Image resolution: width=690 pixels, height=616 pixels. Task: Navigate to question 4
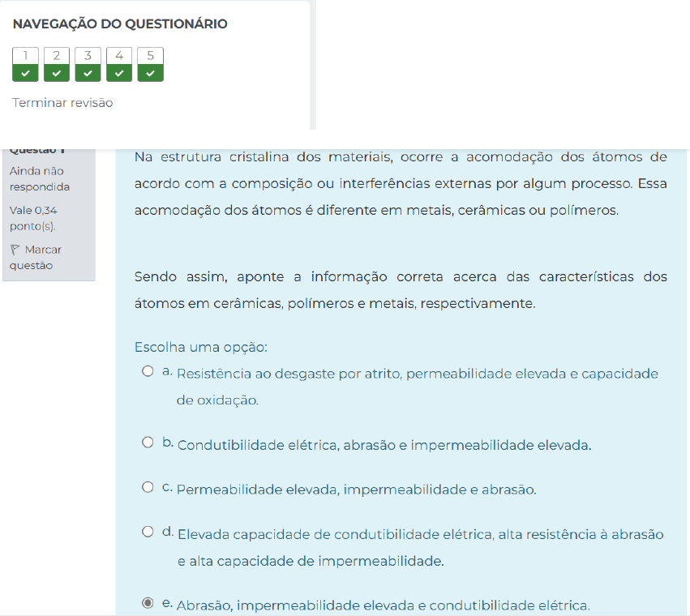pos(119,57)
